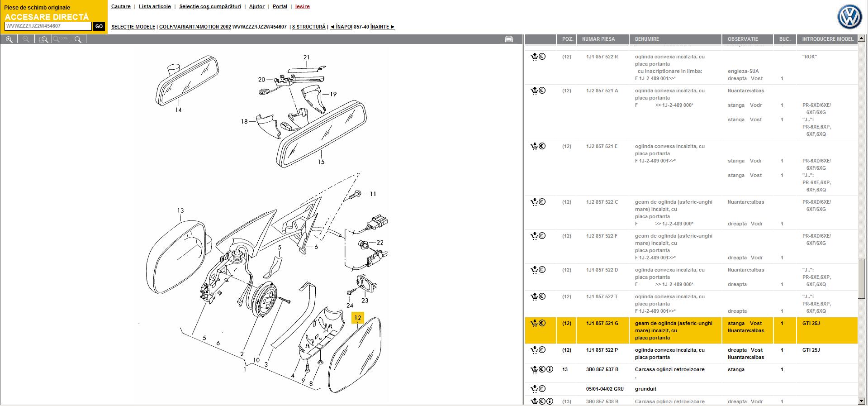Click part number 1J1 857 521 G text
868x406 pixels.
602,323
